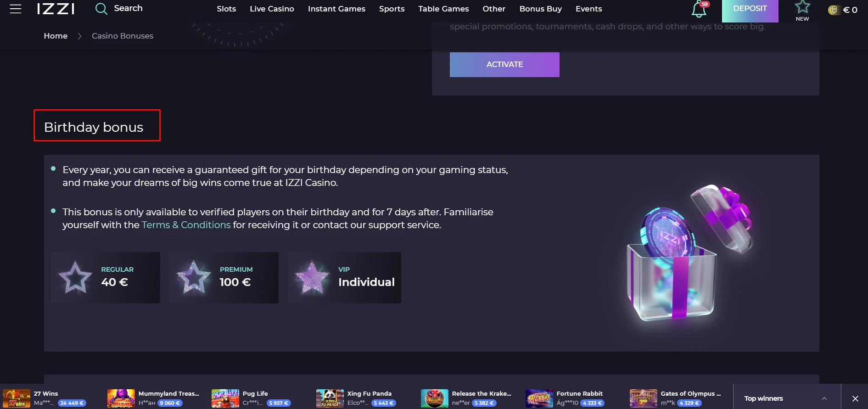
Task: Click the 9 060 € win amount
Action: [x=170, y=403]
